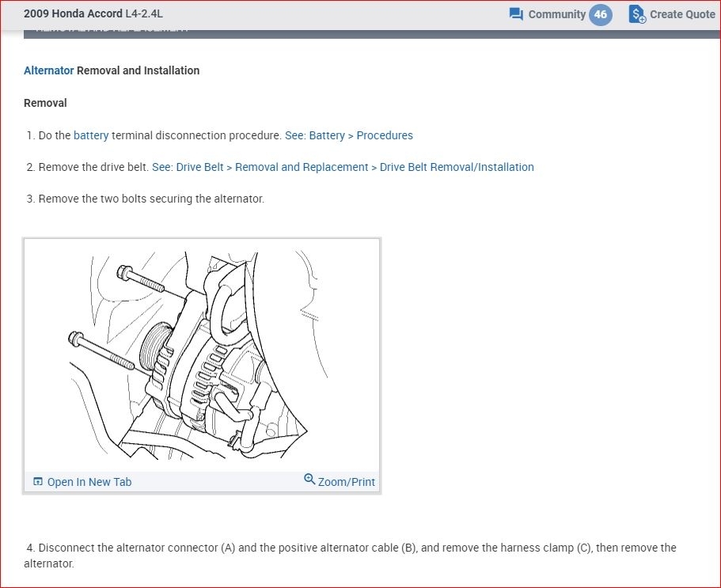The width and height of the screenshot is (721, 588).
Task: Click the Open In New Tab icon
Action: click(x=38, y=481)
